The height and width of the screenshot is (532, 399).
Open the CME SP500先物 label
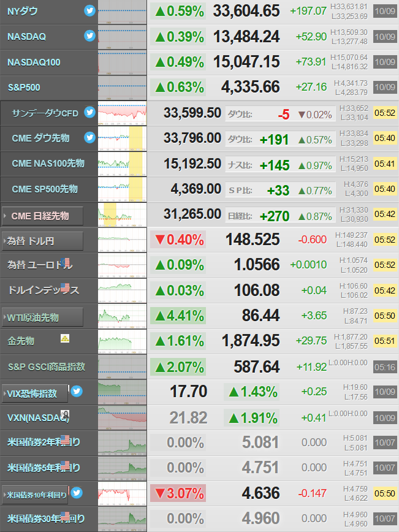45,189
